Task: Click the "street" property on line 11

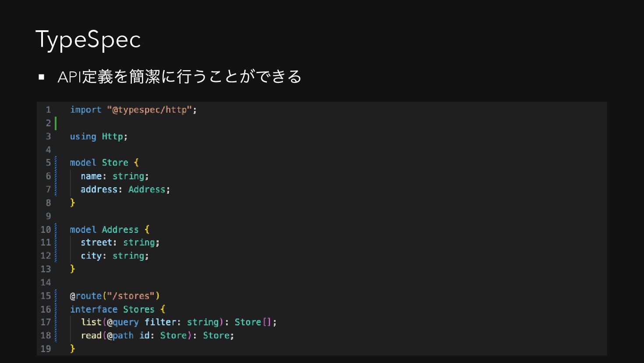Action: coord(96,242)
